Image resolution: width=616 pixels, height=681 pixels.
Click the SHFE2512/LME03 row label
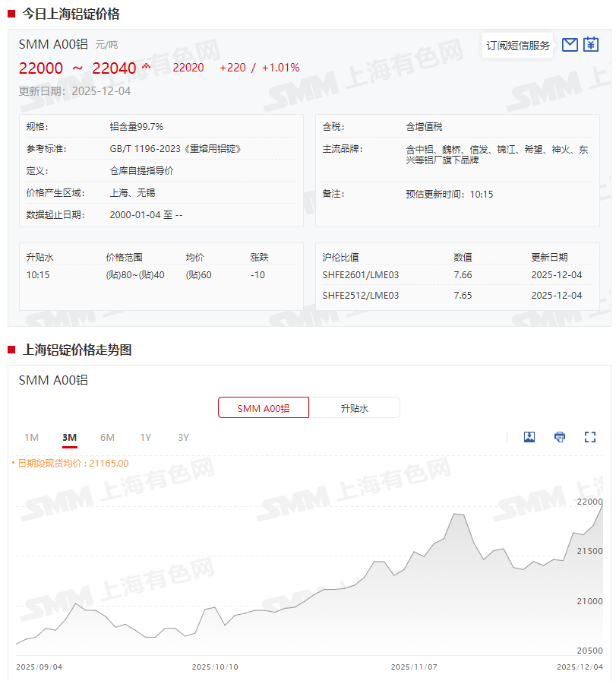[360, 296]
